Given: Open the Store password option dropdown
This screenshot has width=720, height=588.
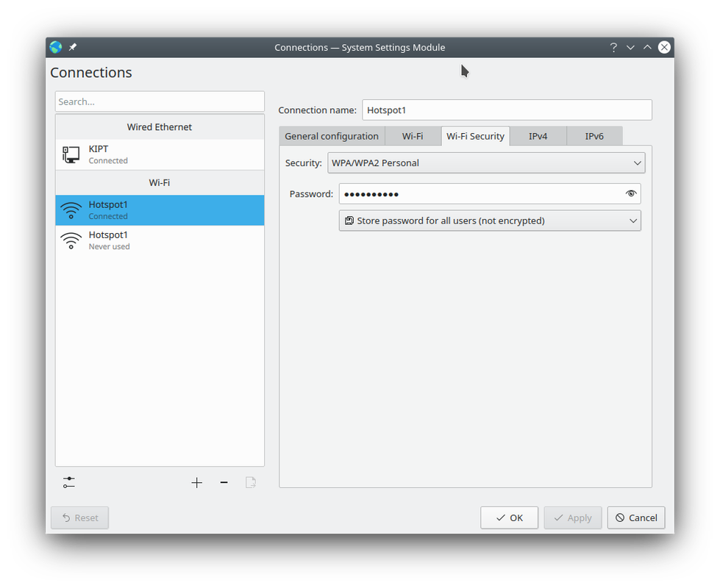Looking at the screenshot, I should click(x=490, y=220).
